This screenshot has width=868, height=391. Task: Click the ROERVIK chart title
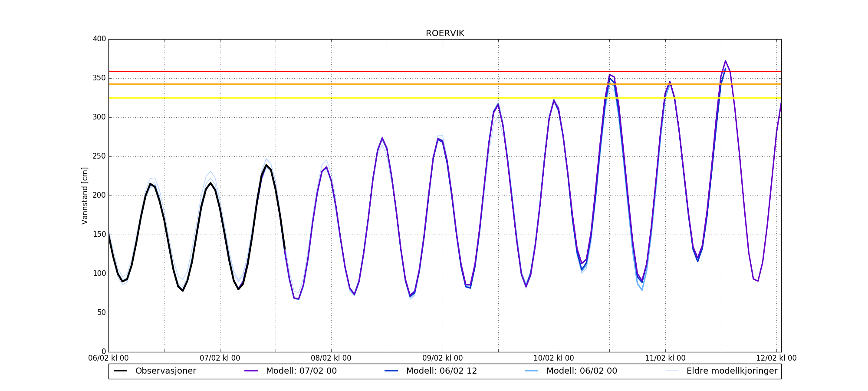pos(445,33)
